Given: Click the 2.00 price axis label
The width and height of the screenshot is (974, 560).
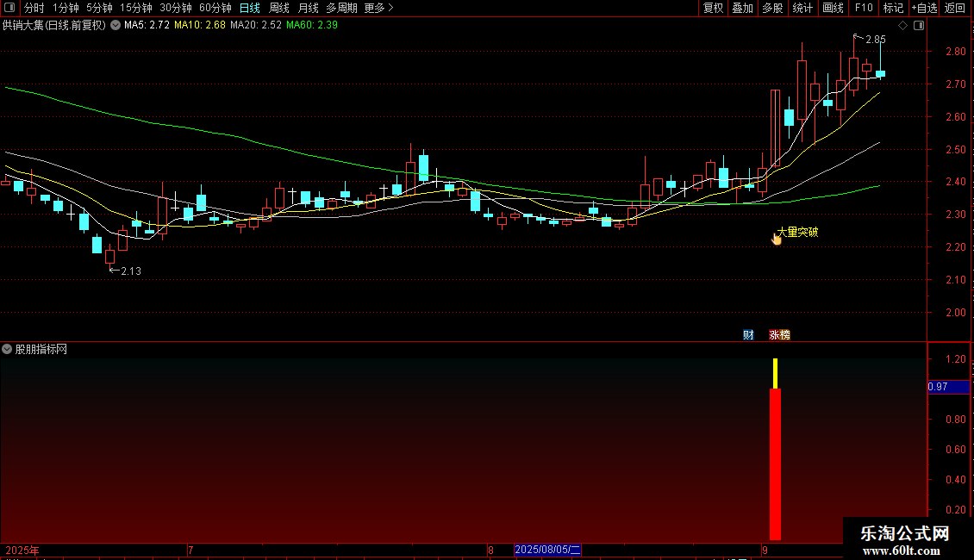Looking at the screenshot, I should pyautogui.click(x=955, y=313).
